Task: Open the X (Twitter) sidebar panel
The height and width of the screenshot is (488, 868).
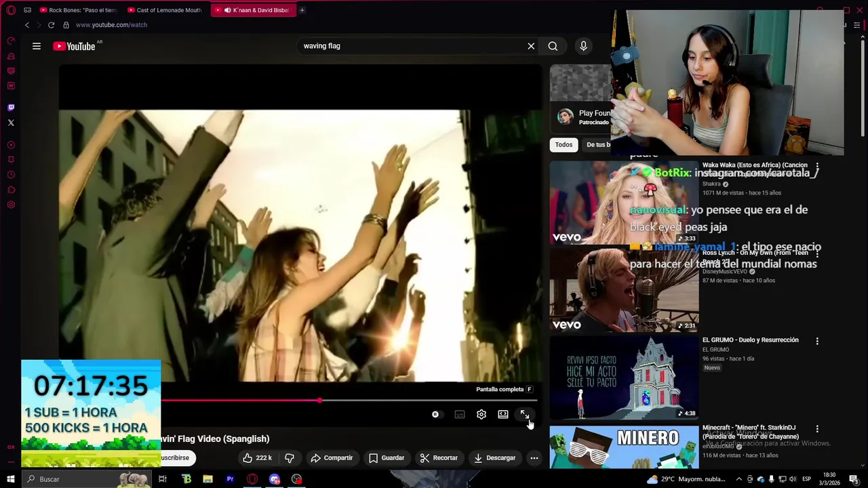Action: pyautogui.click(x=11, y=123)
